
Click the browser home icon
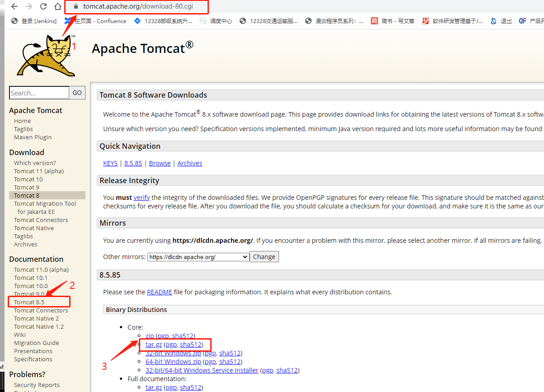coord(57,7)
